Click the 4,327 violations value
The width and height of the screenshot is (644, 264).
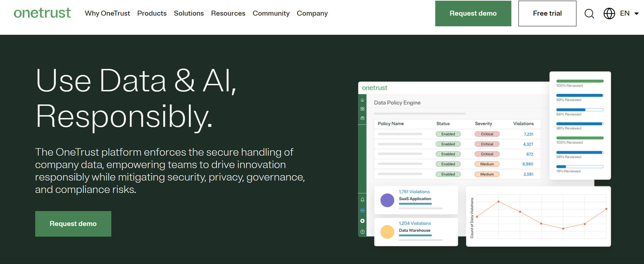[528, 144]
